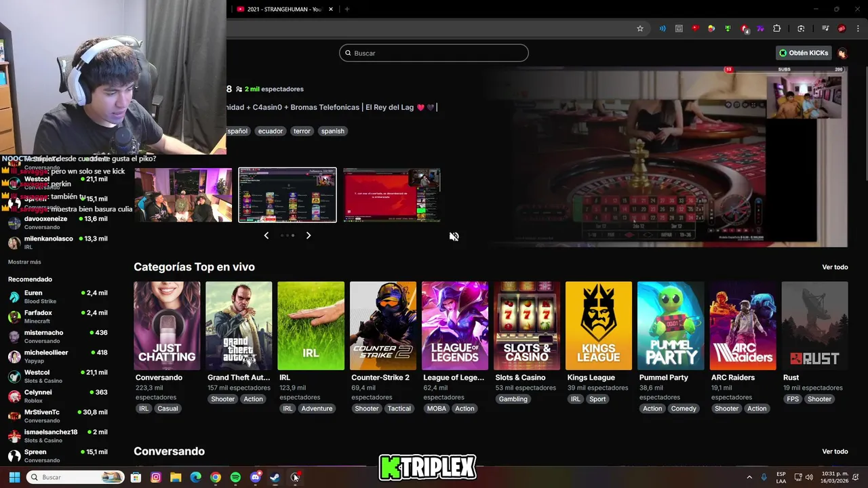Select the red-screen stream carousel thumbnail
Image resolution: width=868 pixels, height=488 pixels.
coord(392,195)
